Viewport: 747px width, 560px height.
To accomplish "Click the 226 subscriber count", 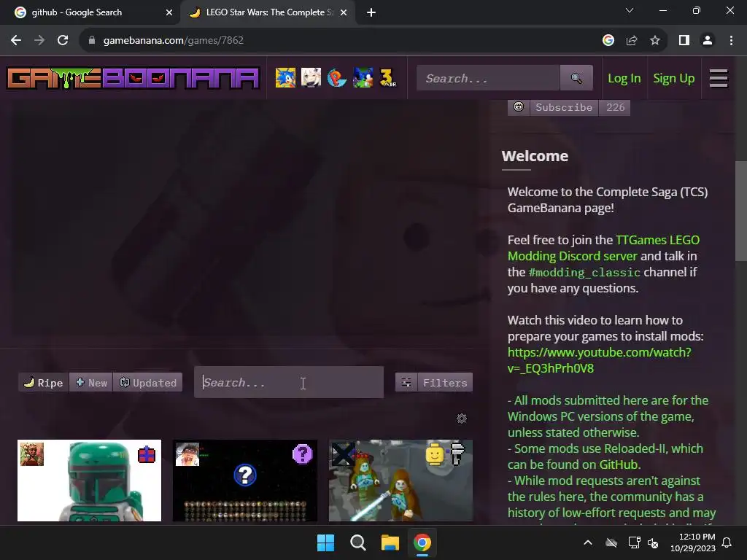I will coord(615,107).
